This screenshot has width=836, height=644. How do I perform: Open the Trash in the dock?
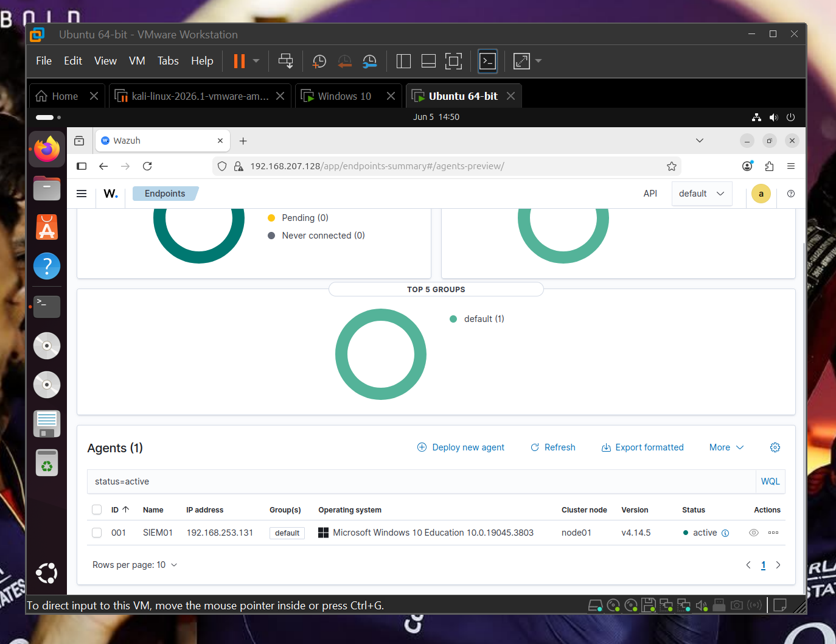coord(47,463)
